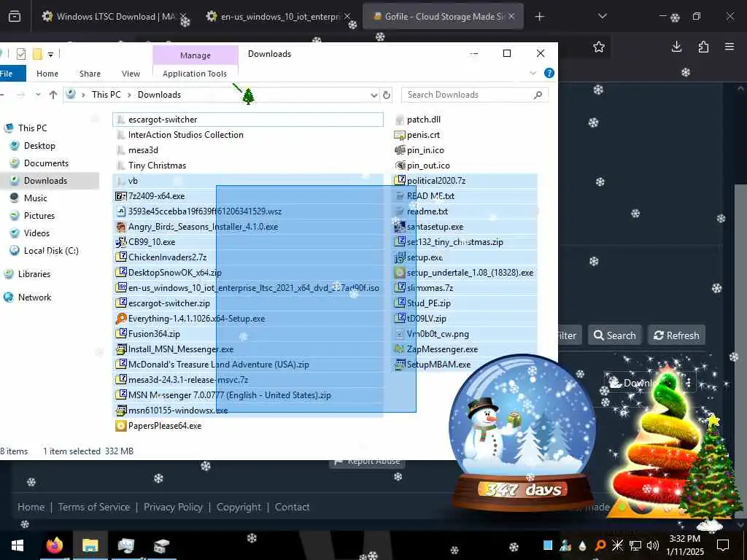Expand the Firefox list all tabs chevron
747x560 pixels.
602,17
